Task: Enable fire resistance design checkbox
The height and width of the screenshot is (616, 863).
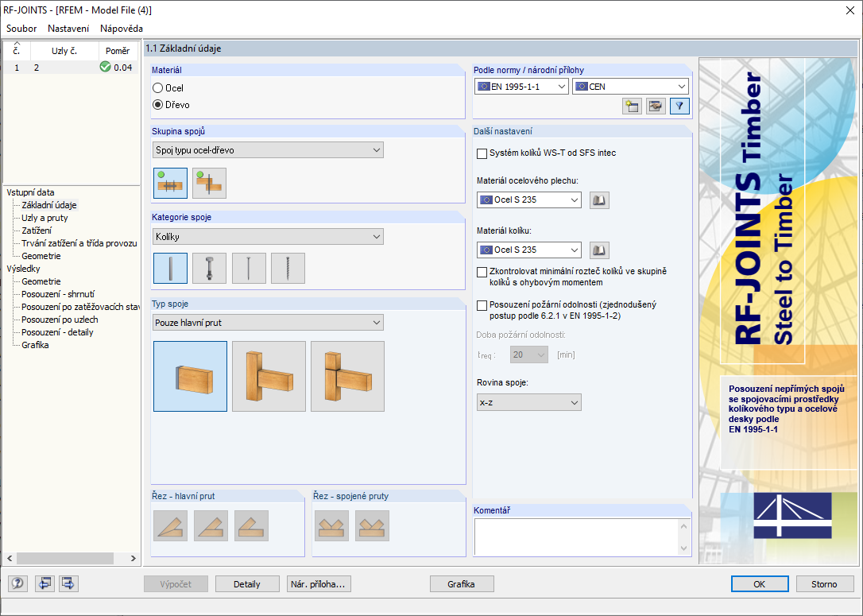Action: (482, 305)
